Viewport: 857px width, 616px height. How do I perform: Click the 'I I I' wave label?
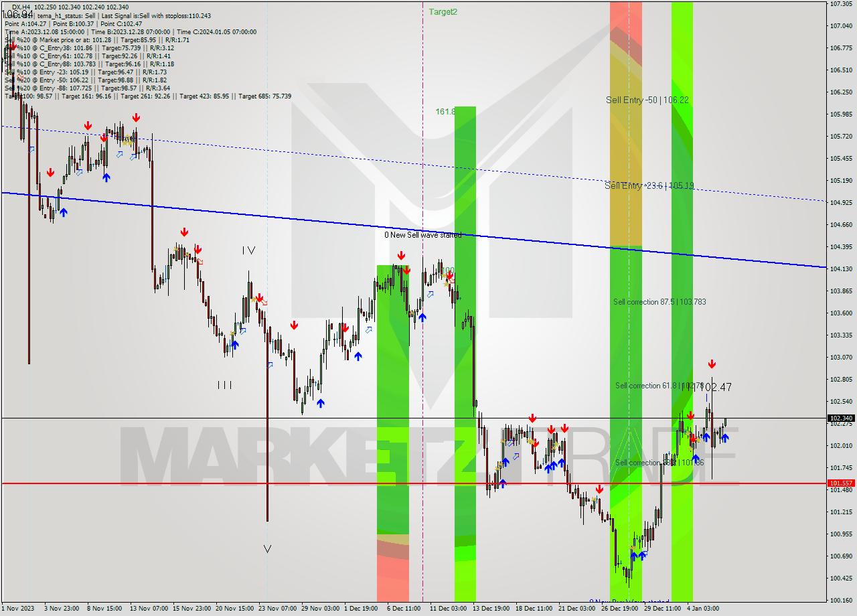coord(225,384)
